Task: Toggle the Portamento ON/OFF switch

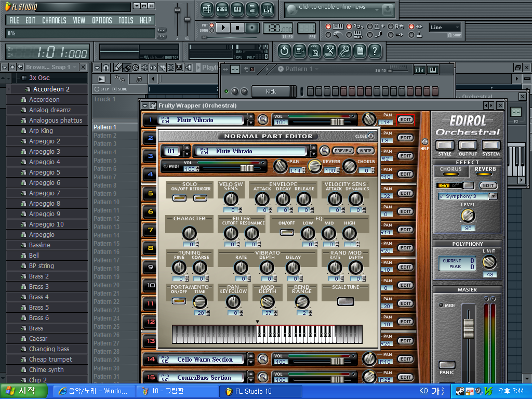Action: pos(179,301)
